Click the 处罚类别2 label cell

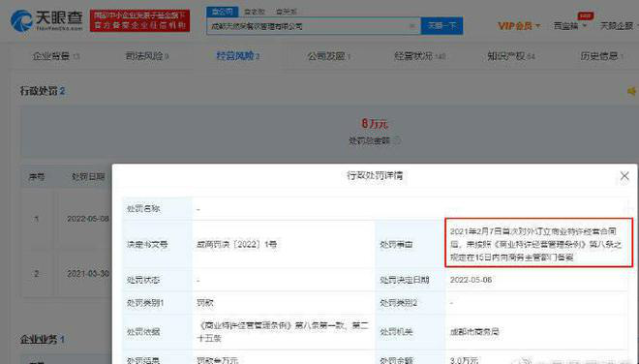411,303
